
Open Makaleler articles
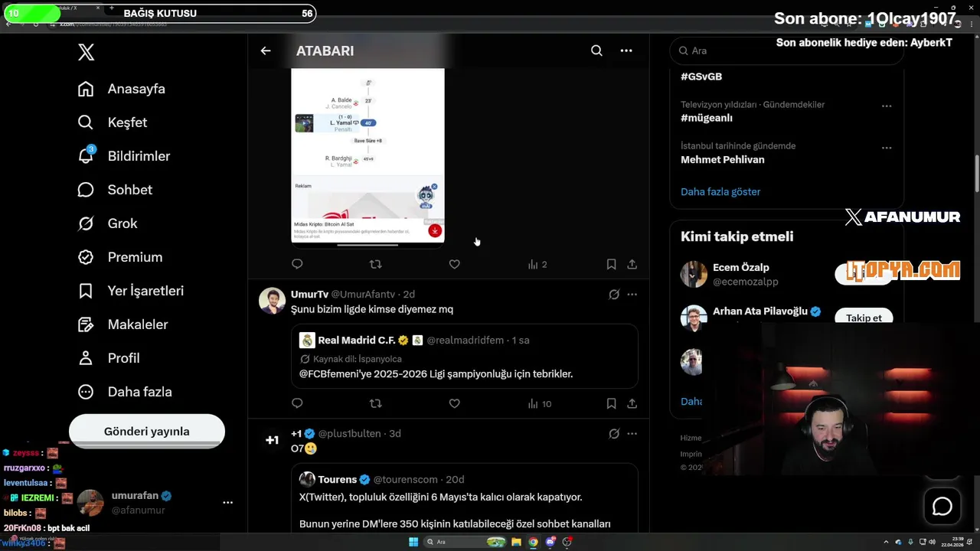click(122, 324)
